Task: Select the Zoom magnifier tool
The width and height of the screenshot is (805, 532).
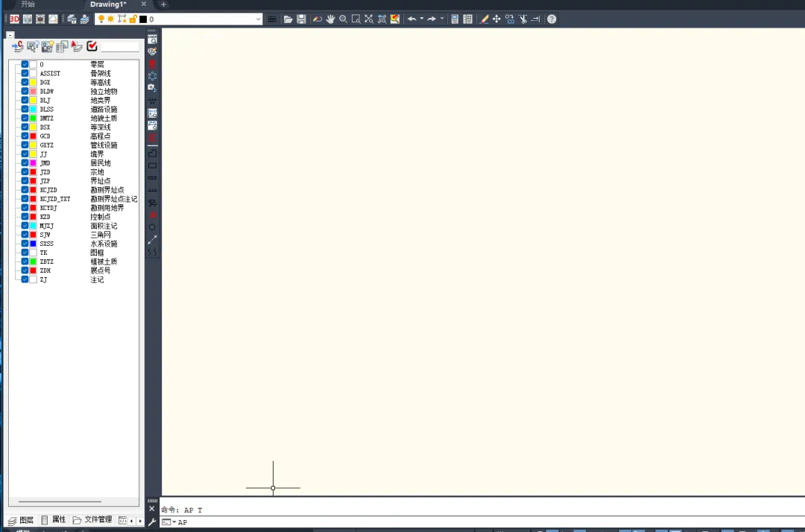Action: (x=343, y=19)
